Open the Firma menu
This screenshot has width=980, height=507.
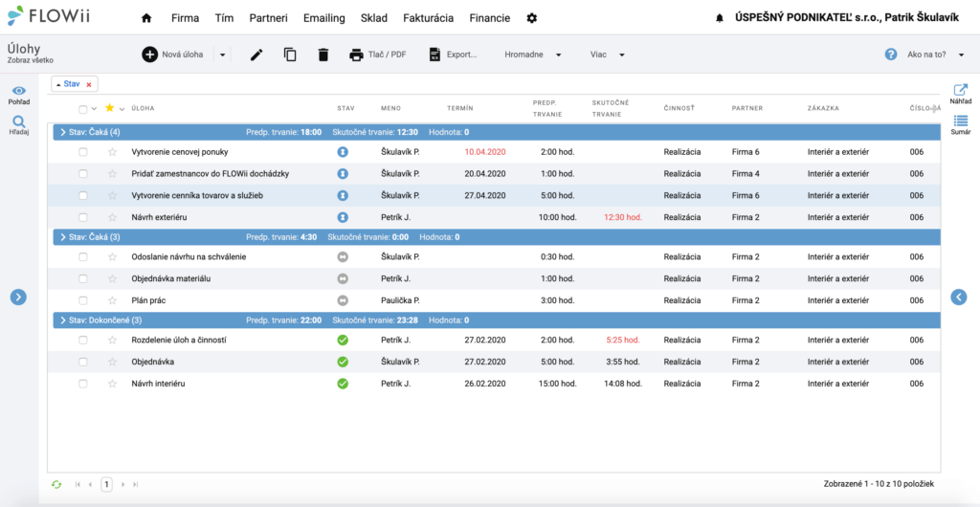click(185, 18)
